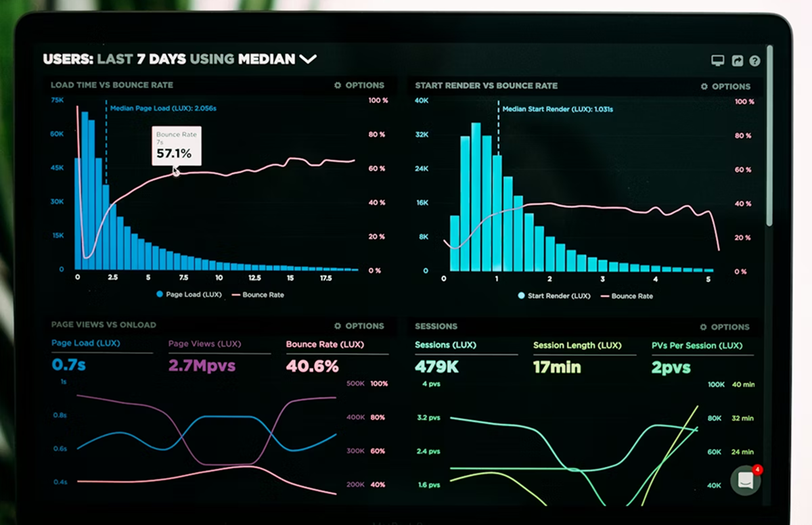Click the monitor display icon in header
This screenshot has width=812, height=525.
pos(717,61)
